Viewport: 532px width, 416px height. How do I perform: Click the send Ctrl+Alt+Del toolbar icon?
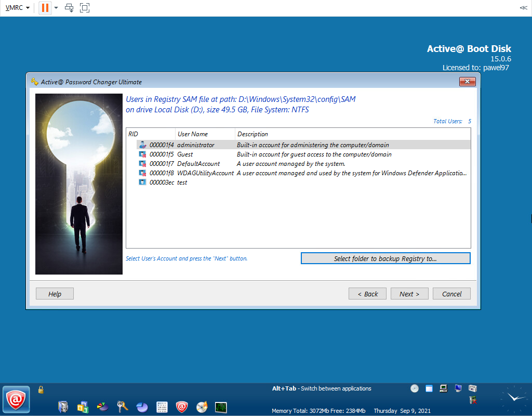69,7
